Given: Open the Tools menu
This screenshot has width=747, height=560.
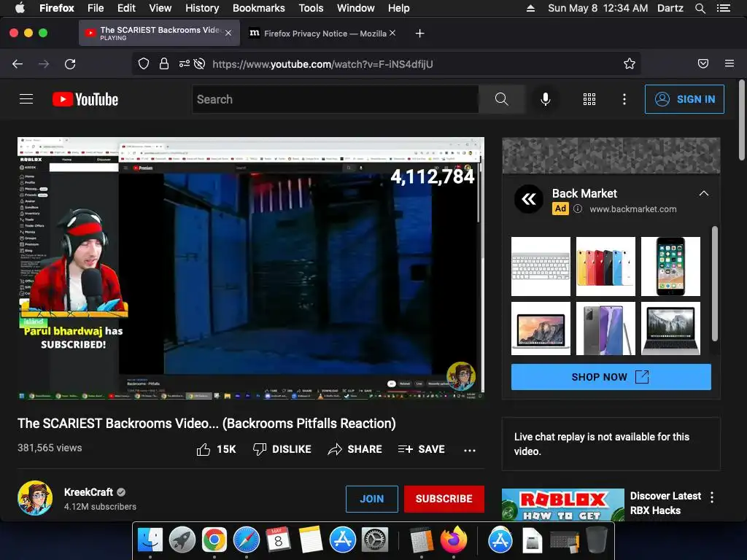Looking at the screenshot, I should pos(311,8).
